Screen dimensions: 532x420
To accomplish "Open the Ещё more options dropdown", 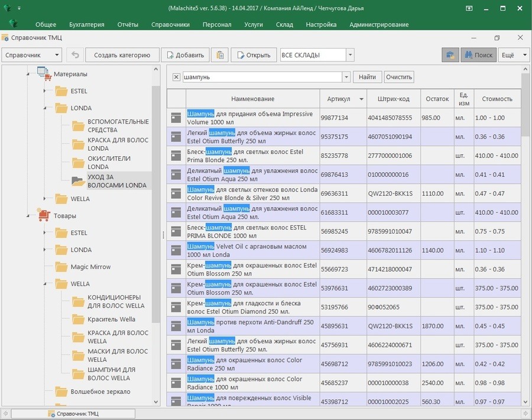I will tap(514, 55).
